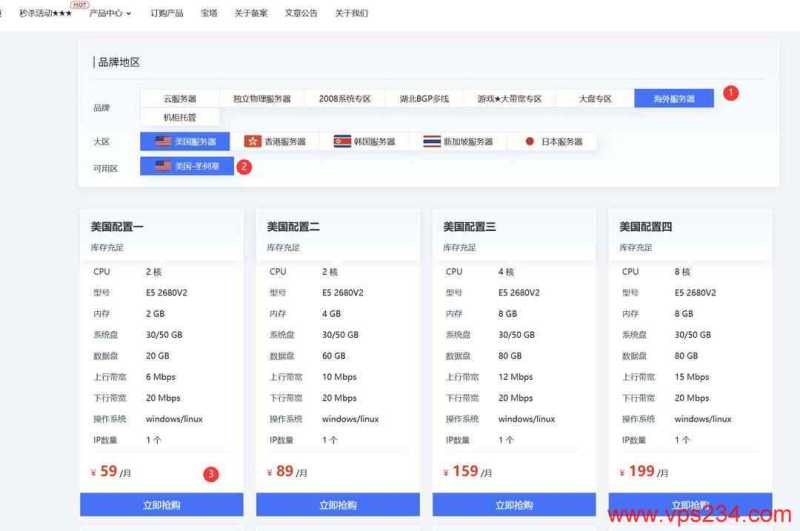Image resolution: width=800 pixels, height=531 pixels.
Task: Click the ¥199/月 price
Action: pos(644,471)
